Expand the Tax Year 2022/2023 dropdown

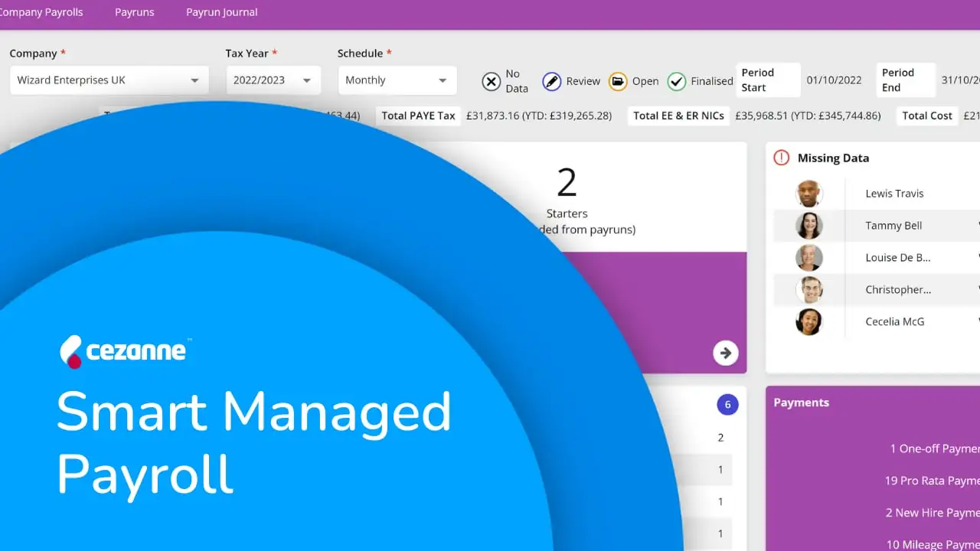click(x=273, y=80)
